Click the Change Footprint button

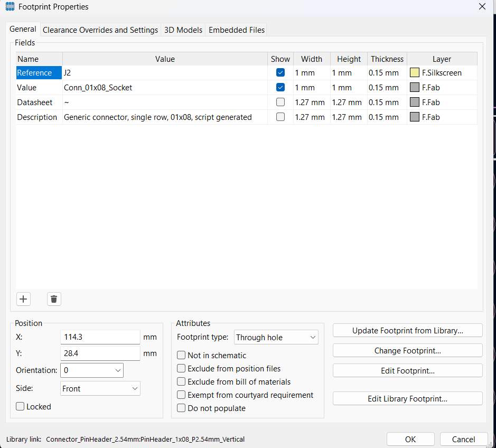coord(407,351)
